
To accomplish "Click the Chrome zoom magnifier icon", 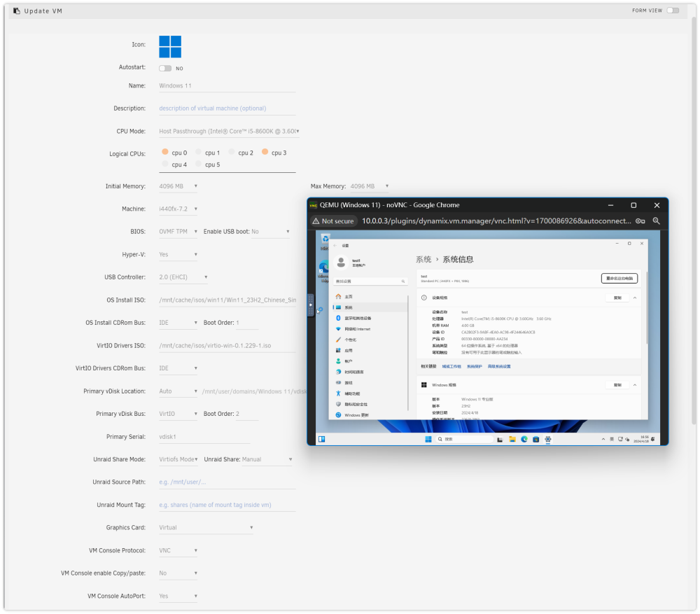I will click(x=657, y=221).
